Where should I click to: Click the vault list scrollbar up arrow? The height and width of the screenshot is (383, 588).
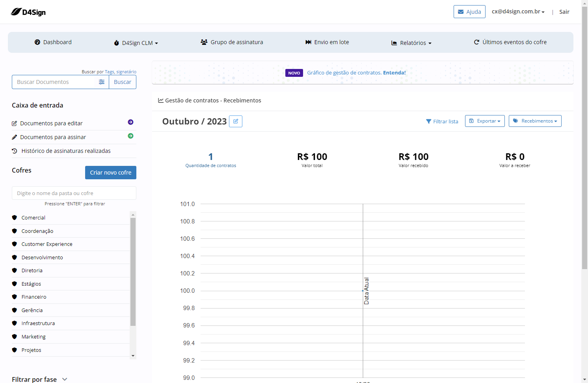coord(133,215)
